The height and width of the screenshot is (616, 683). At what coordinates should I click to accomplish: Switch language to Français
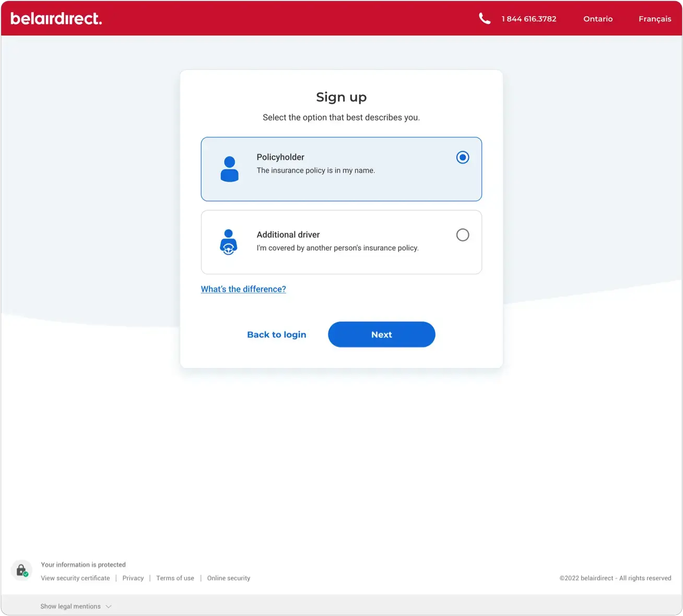click(655, 19)
